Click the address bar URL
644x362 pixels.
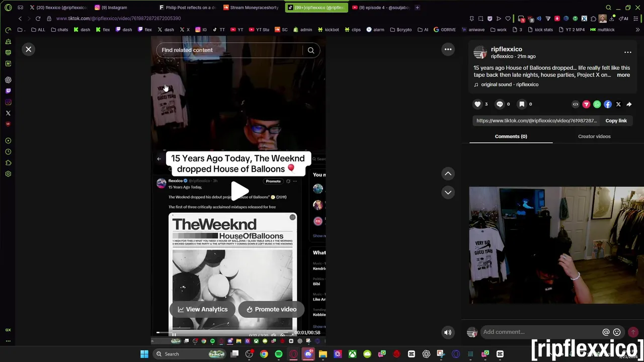118,19
